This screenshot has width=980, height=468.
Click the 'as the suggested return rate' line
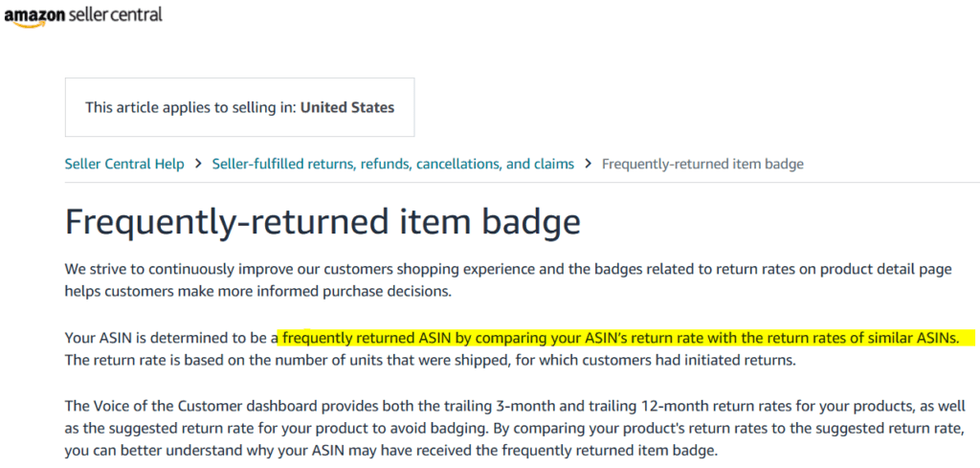(x=516, y=430)
